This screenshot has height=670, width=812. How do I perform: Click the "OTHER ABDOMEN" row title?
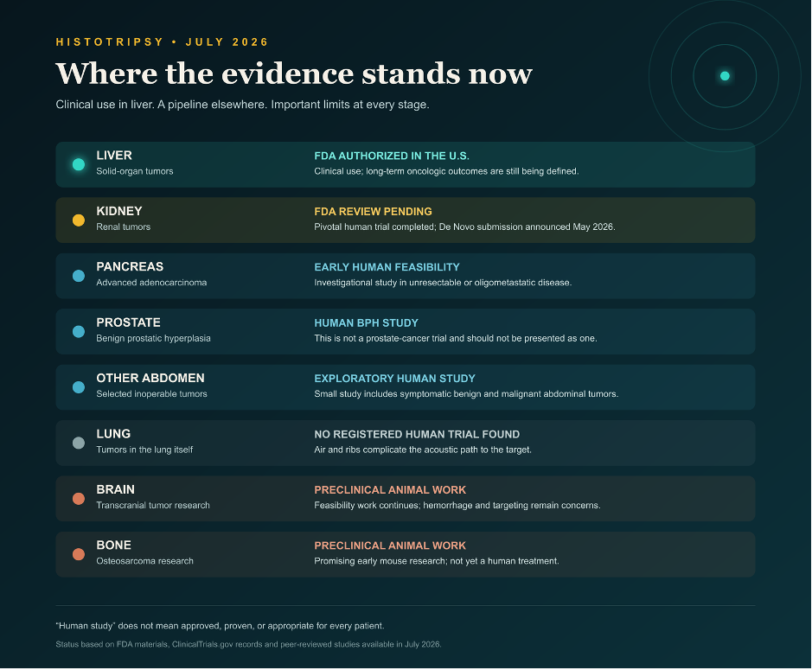(x=150, y=378)
